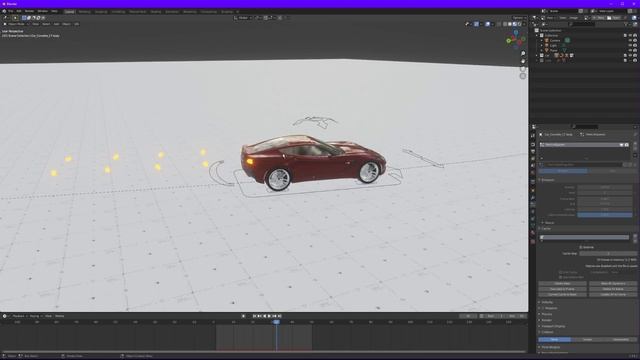640x360 pixels.
Task: Expand the Collection row in outliner
Action: coord(537,36)
